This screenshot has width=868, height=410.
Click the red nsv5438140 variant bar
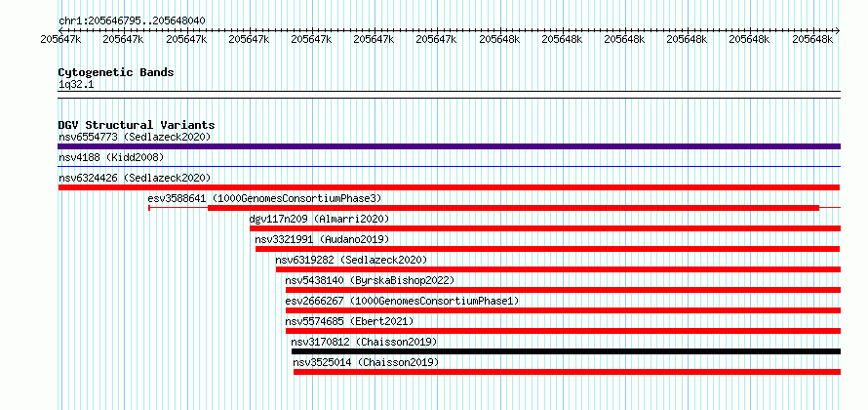[x=563, y=290]
